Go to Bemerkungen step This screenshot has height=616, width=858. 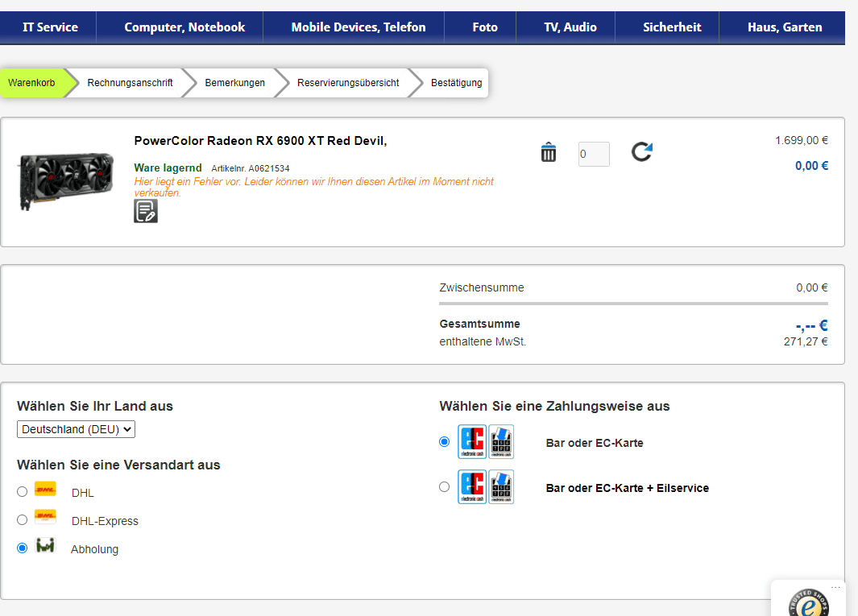pyautogui.click(x=234, y=83)
